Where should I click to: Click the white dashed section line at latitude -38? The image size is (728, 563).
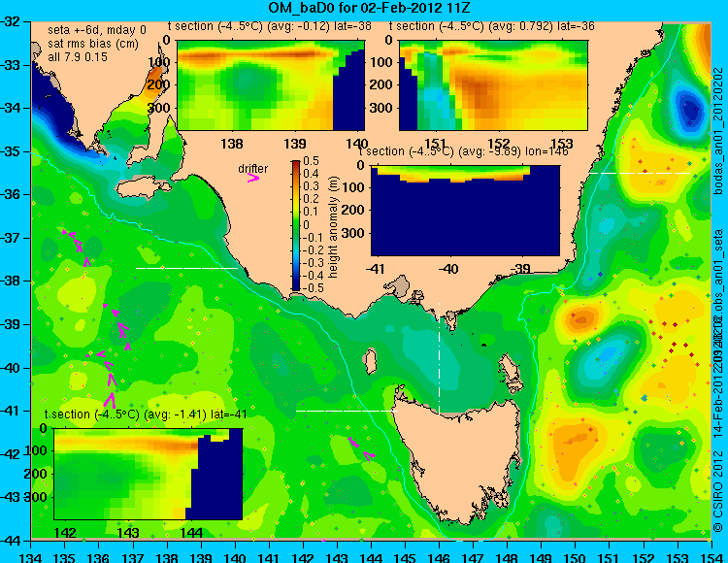coord(186,268)
